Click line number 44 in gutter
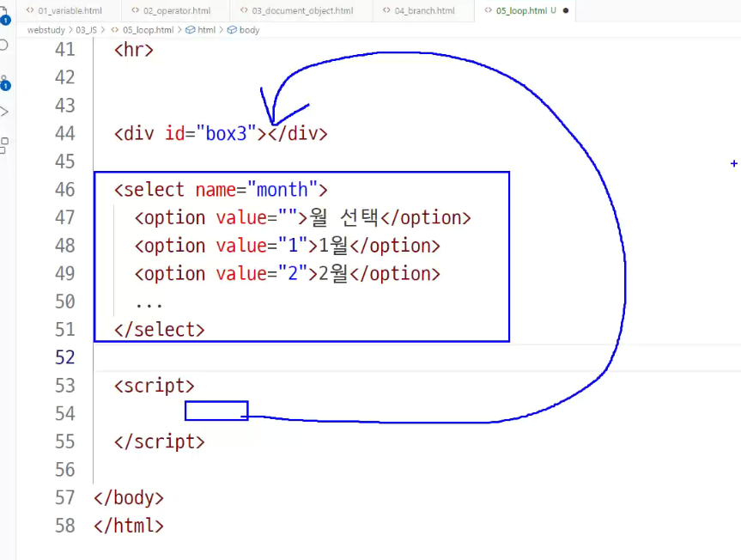 coord(64,134)
